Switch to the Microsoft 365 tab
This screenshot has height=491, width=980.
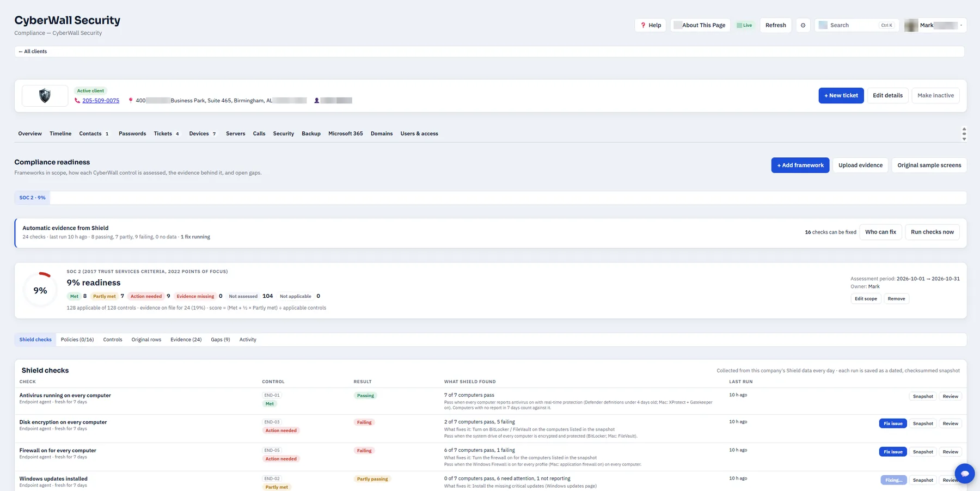[346, 134]
